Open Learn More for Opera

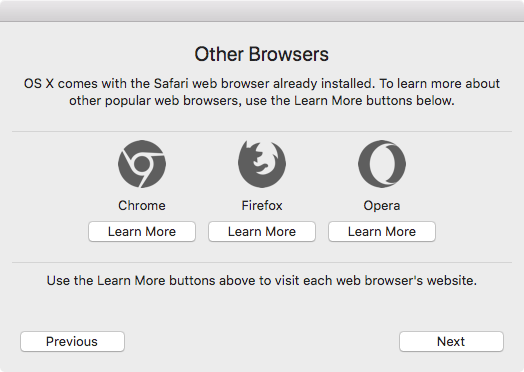382,231
